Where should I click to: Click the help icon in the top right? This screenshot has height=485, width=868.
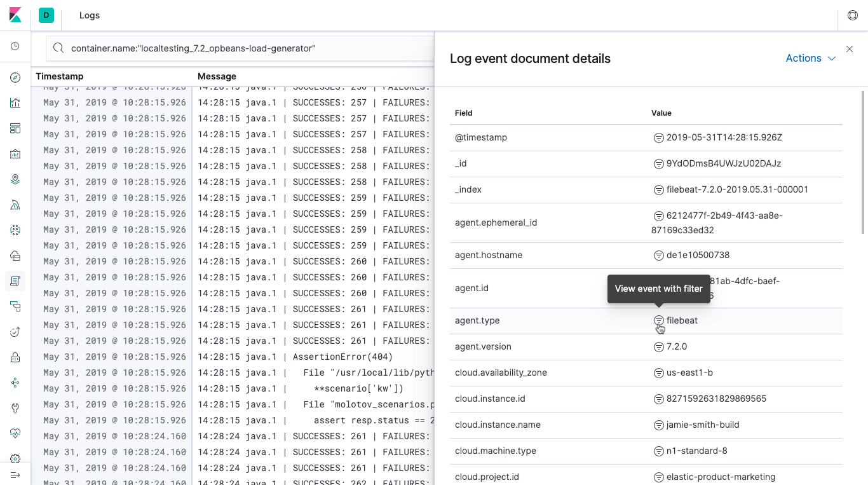pyautogui.click(x=853, y=15)
